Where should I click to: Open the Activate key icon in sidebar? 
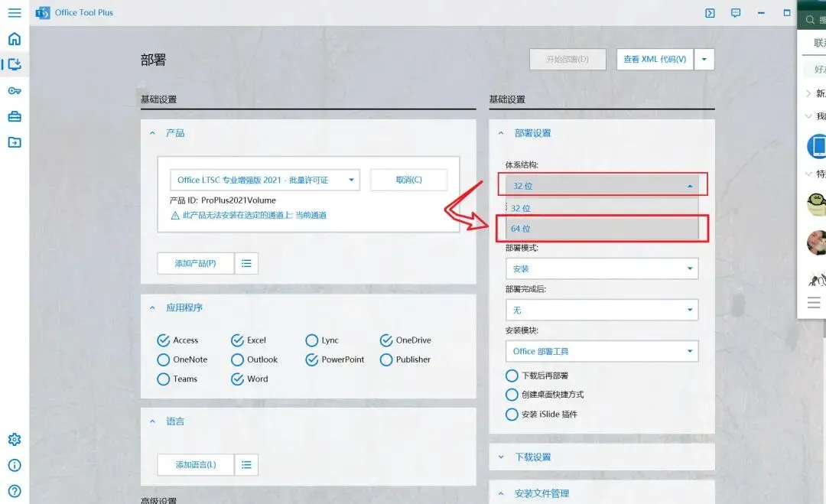(15, 90)
